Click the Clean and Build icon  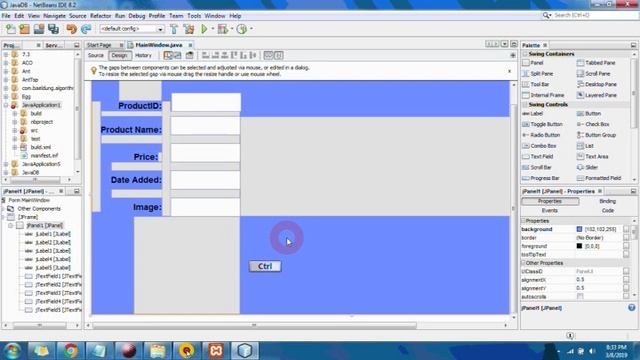coord(189,29)
